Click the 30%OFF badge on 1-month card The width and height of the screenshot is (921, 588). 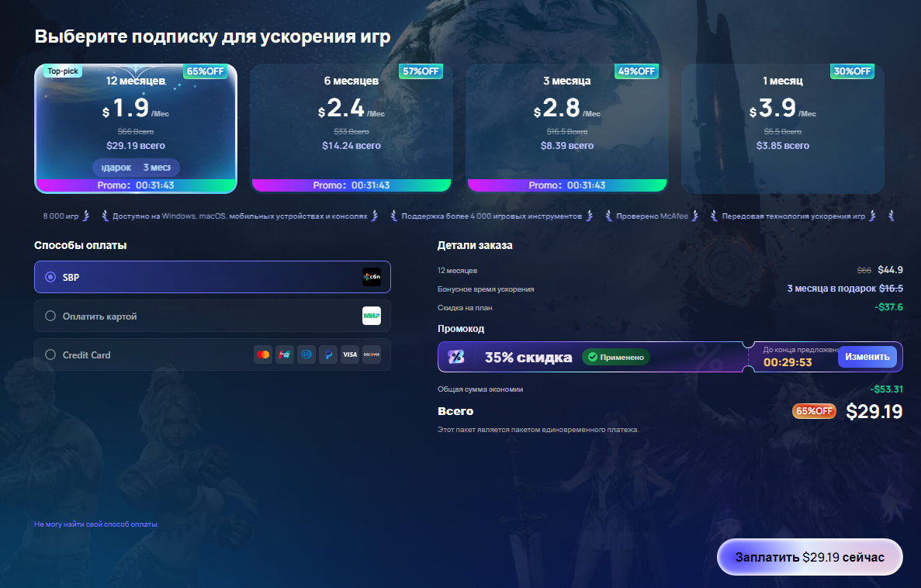coord(852,71)
